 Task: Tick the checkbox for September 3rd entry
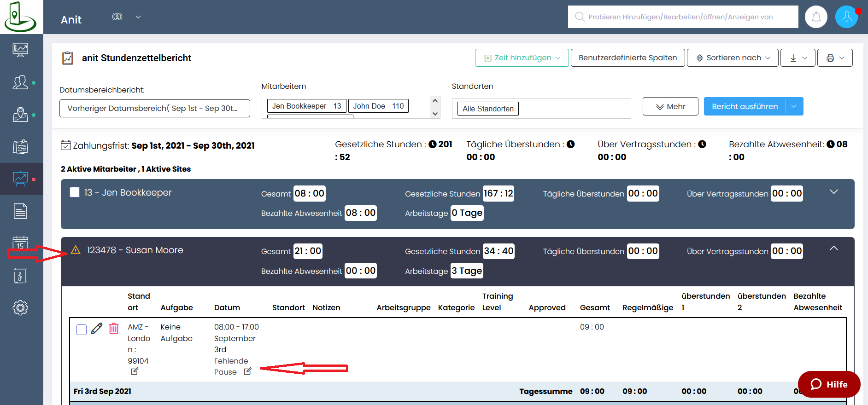tap(82, 330)
